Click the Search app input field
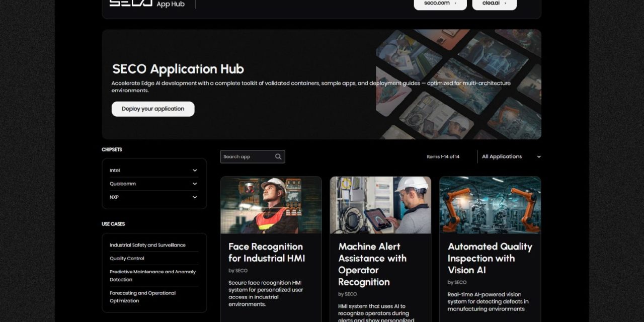Image resolution: width=644 pixels, height=322 pixels. click(x=247, y=156)
